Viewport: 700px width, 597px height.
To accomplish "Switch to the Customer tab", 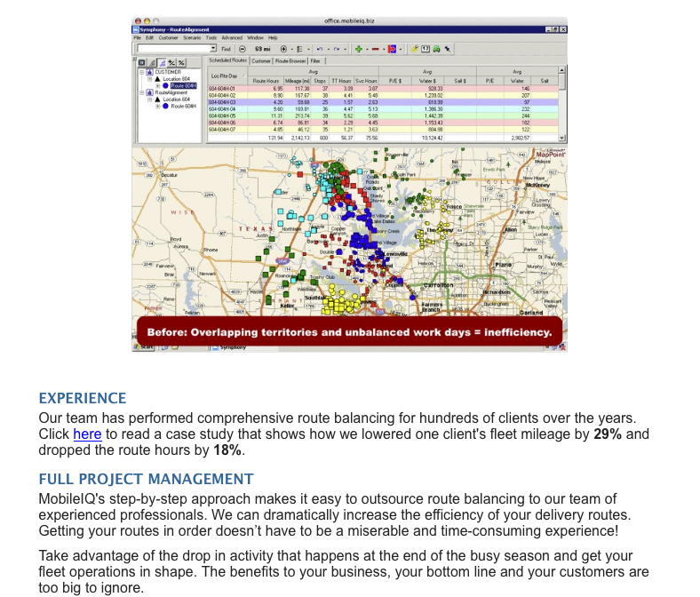I will (261, 61).
